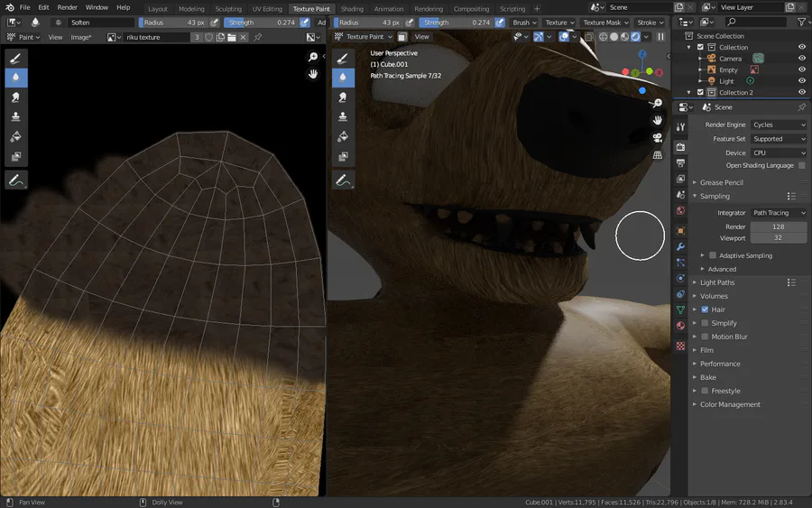Select the Smear tool in image editor
This screenshot has width=812, height=508.
(x=15, y=97)
